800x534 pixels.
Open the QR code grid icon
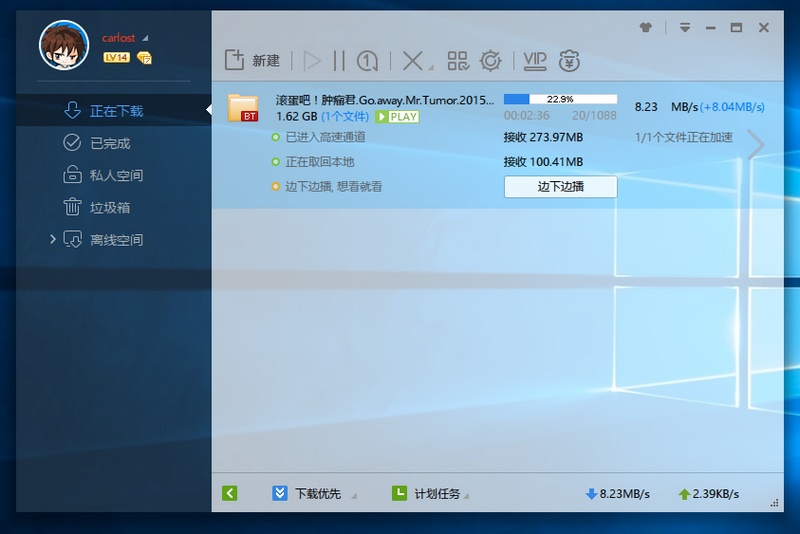click(458, 61)
